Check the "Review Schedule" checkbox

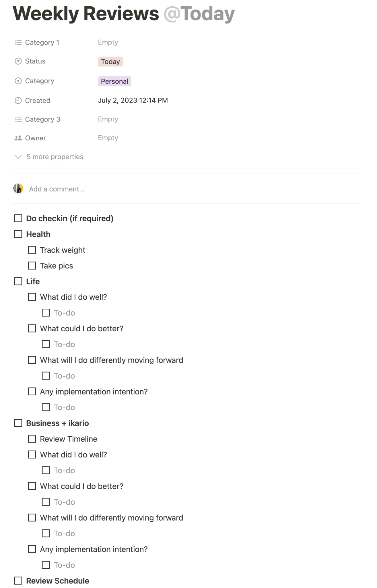[18, 581]
